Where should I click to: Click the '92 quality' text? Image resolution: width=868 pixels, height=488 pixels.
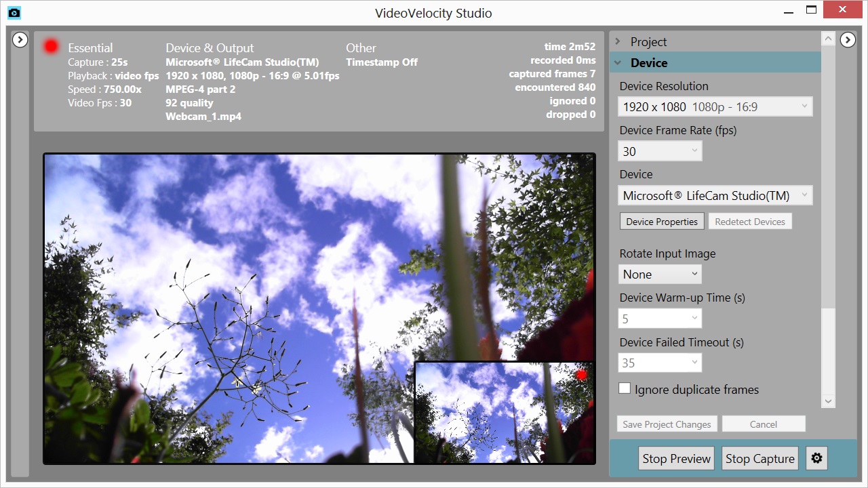click(189, 102)
